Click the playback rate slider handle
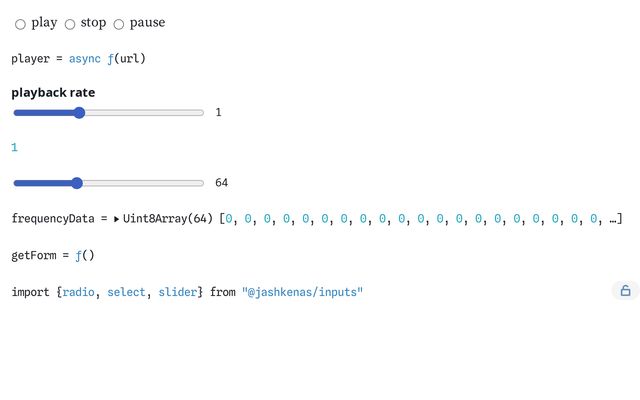Image resolution: width=640 pixels, height=400 pixels. click(79, 113)
